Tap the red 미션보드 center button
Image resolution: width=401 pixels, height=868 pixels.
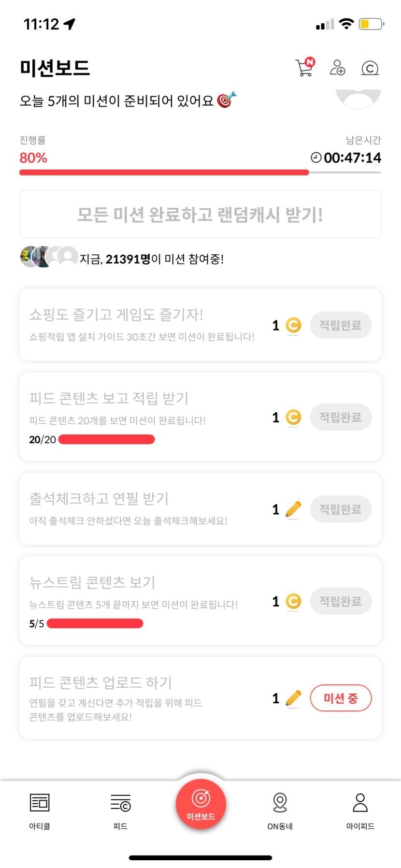coord(200,804)
